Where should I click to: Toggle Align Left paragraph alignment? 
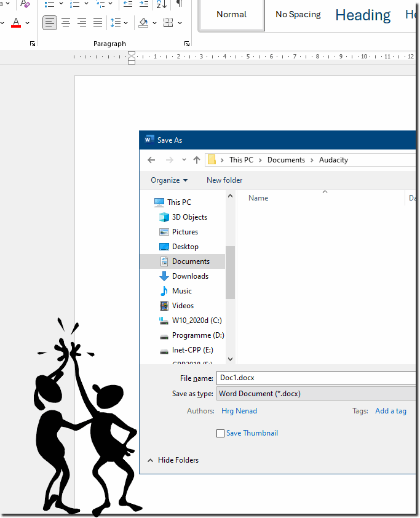tap(50, 23)
